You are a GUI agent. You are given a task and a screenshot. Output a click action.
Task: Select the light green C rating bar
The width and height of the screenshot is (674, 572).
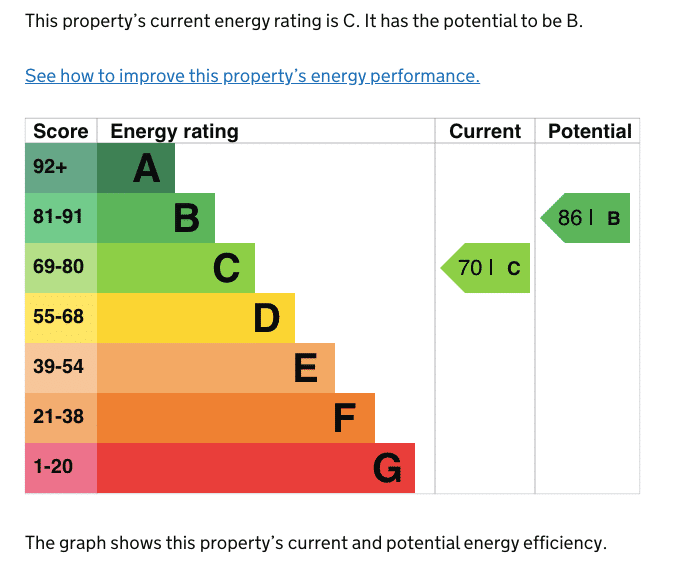[176, 268]
